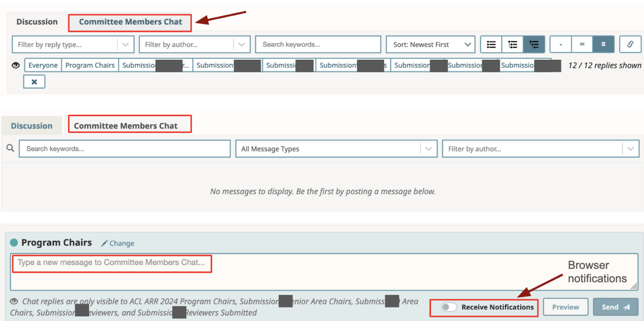Open the All Message Types dropdown
This screenshot has height=321, width=644.
(336, 149)
